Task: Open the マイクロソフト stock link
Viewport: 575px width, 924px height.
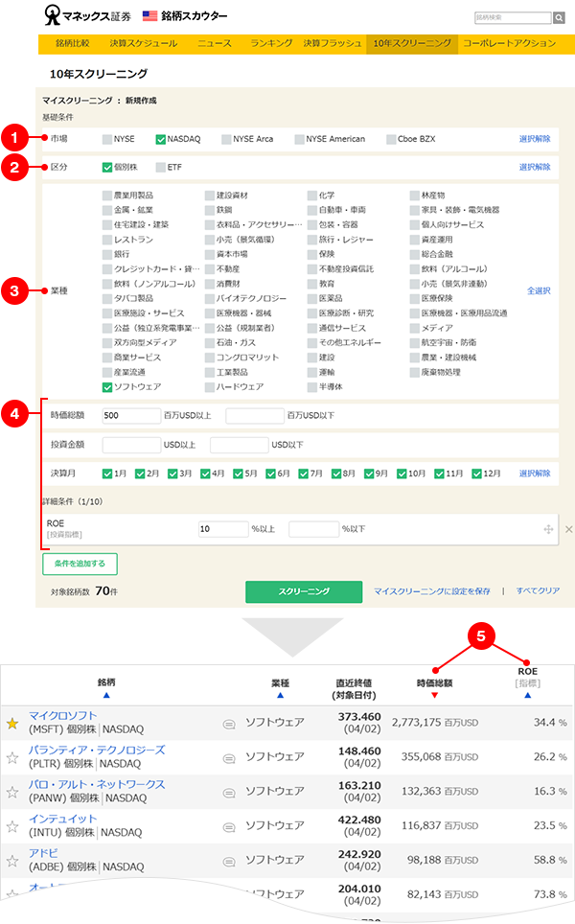Action: 63,716
